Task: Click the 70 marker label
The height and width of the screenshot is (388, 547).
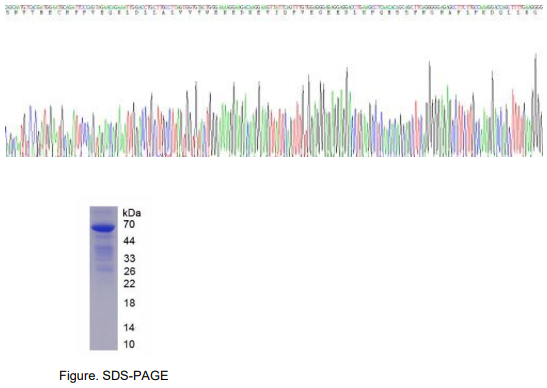Action: (x=129, y=224)
